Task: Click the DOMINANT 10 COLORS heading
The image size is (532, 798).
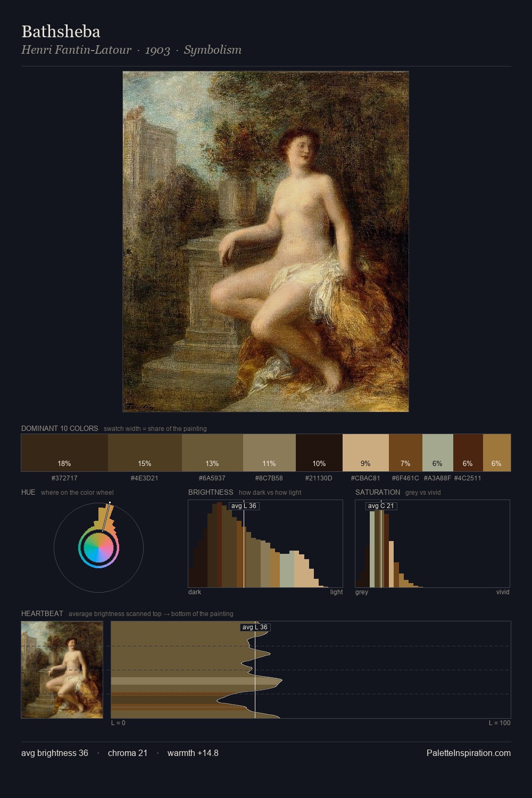Action: (60, 428)
